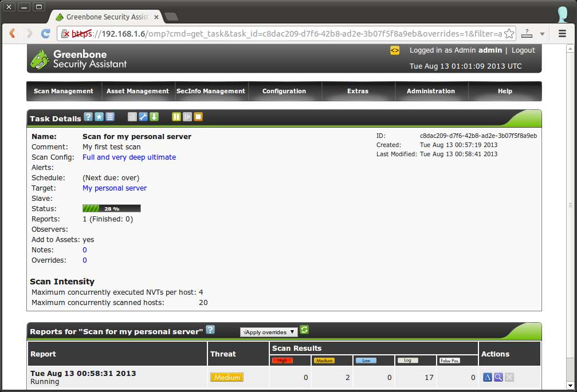Click the insecure https certificate icon
The height and width of the screenshot is (392, 577).
65,34
